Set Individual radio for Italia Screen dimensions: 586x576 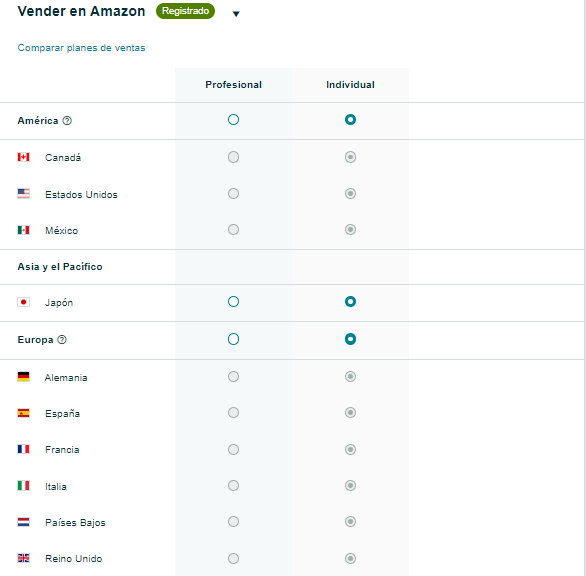(350, 486)
